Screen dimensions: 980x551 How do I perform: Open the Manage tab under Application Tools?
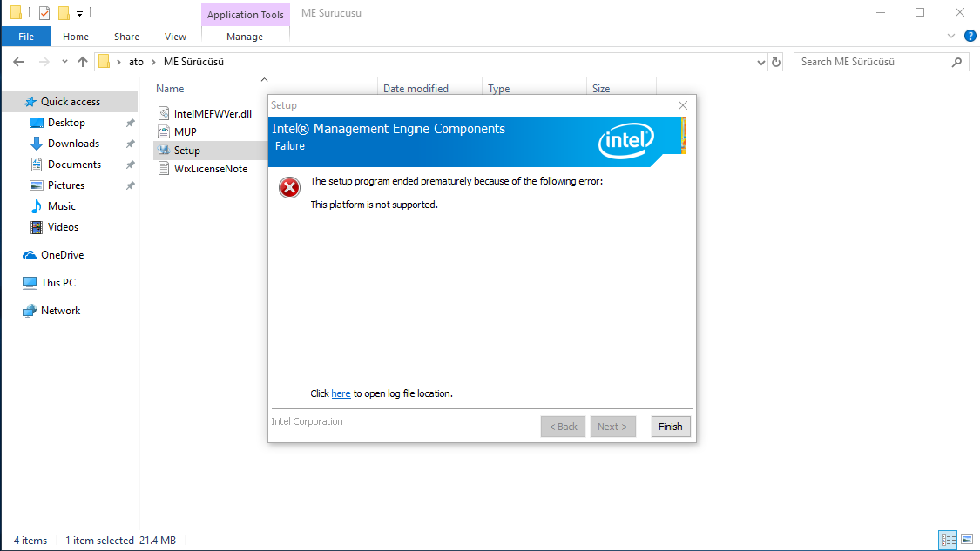pos(245,37)
